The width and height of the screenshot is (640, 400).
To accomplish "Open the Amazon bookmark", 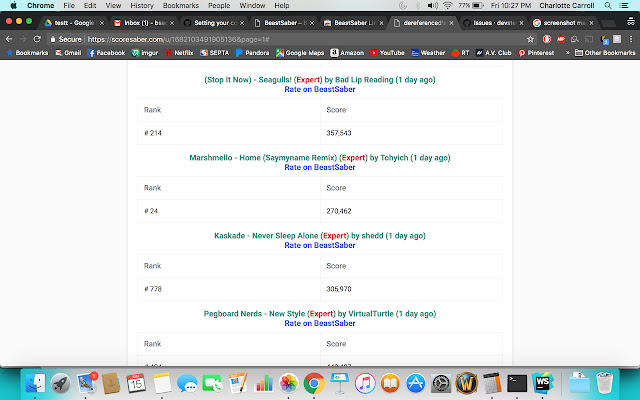I will 347,53.
